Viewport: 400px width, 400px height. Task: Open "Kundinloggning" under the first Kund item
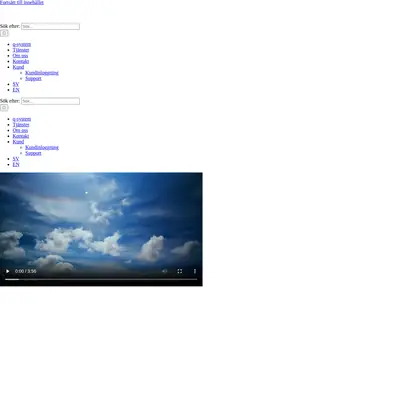[42, 73]
